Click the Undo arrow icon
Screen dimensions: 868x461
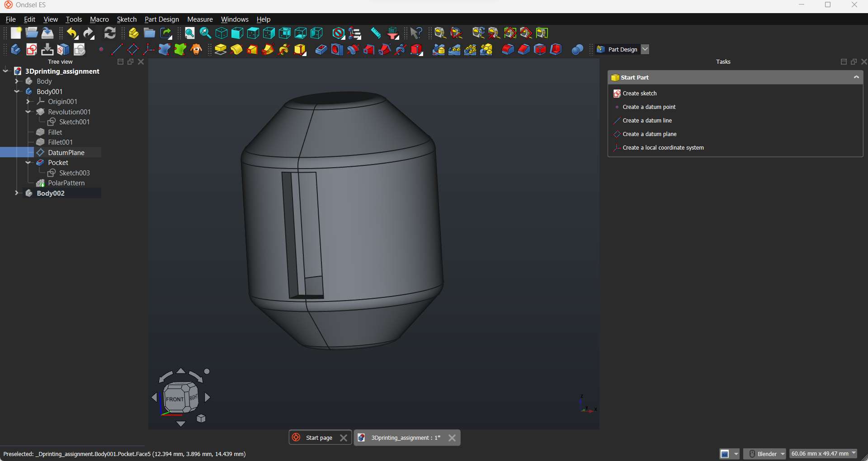click(72, 33)
